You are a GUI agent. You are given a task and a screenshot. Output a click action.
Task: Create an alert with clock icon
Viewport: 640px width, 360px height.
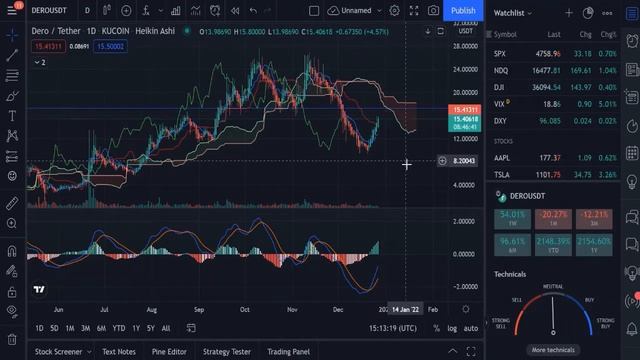(x=215, y=11)
